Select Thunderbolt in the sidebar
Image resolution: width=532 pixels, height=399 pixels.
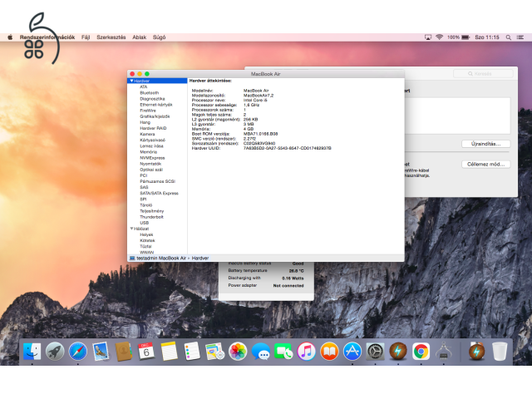coord(151,217)
